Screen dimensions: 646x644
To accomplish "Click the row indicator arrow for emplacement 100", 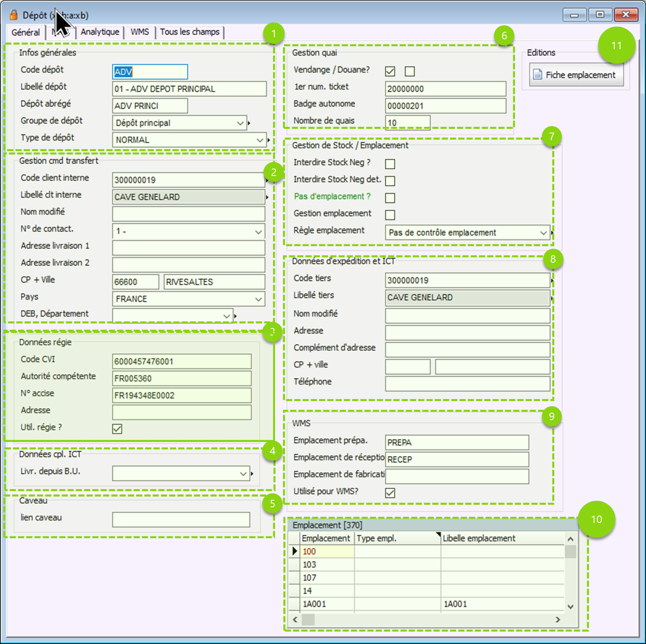I will (x=294, y=551).
